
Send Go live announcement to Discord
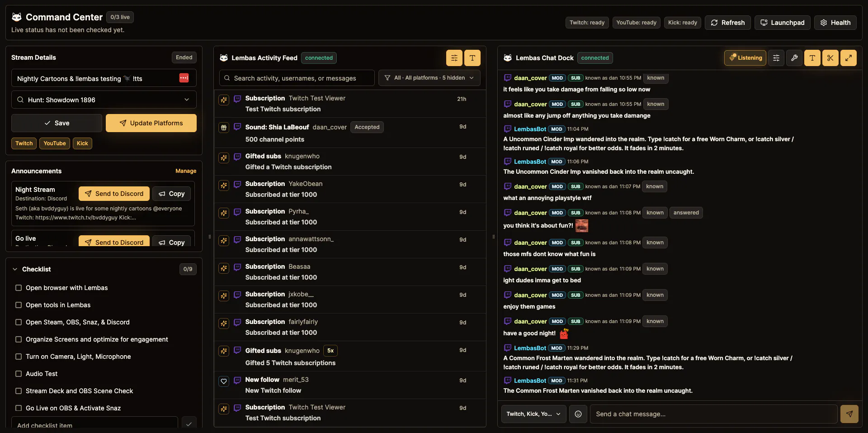(x=114, y=241)
